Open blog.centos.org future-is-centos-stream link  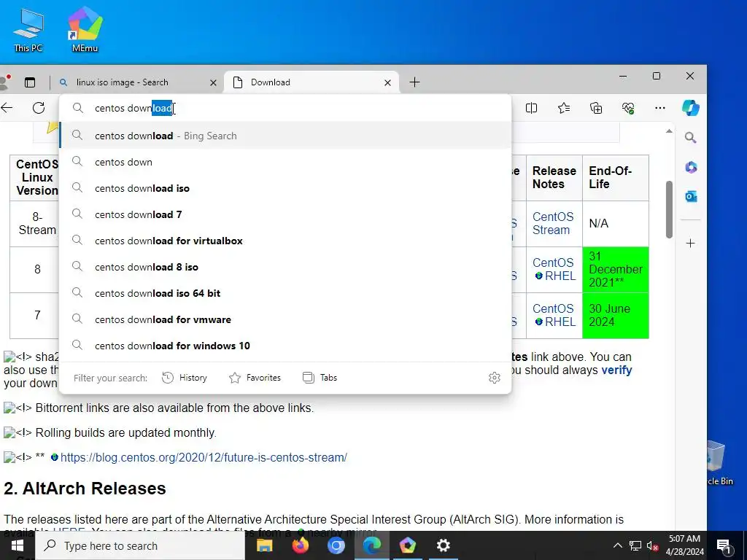204,458
